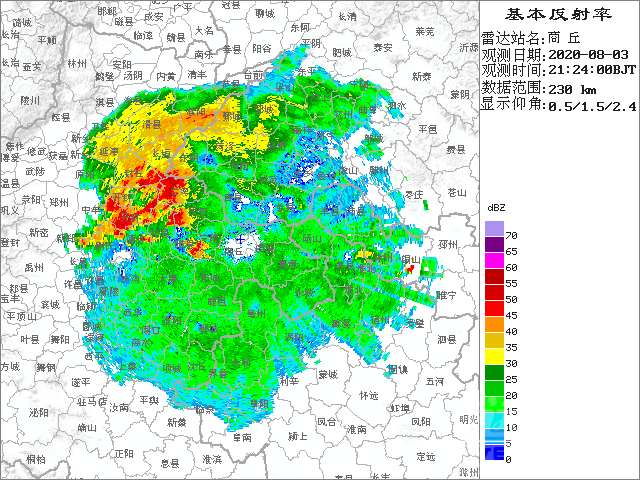Select the 65 dBZ purple legend swatch
This screenshot has width=640, height=480.
pyautogui.click(x=494, y=244)
